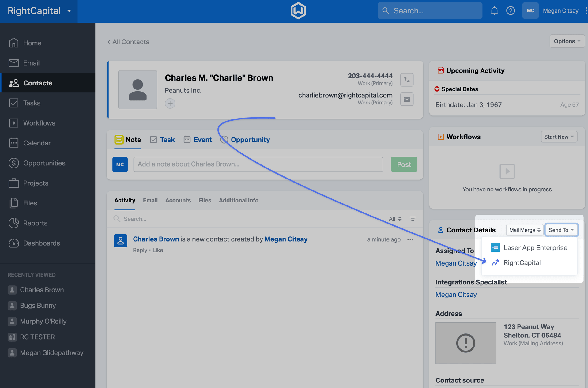Click in the global Search field
Viewport: 588px width, 388px height.
point(430,11)
